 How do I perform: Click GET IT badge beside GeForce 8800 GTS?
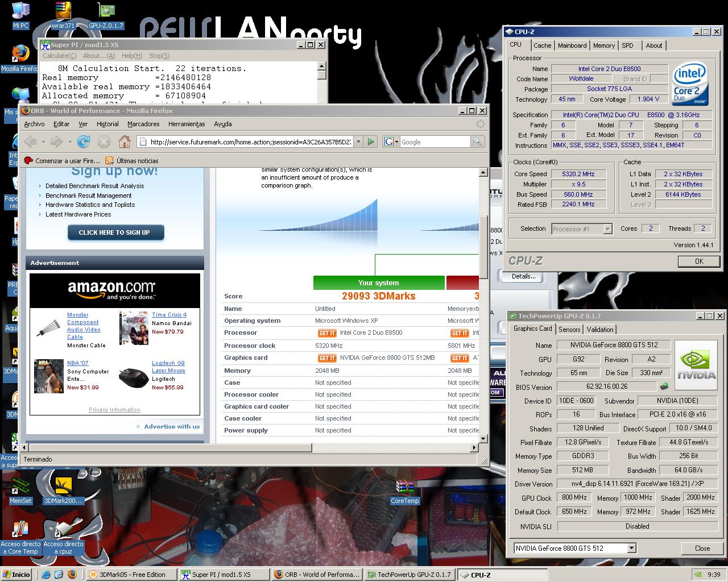[327, 358]
